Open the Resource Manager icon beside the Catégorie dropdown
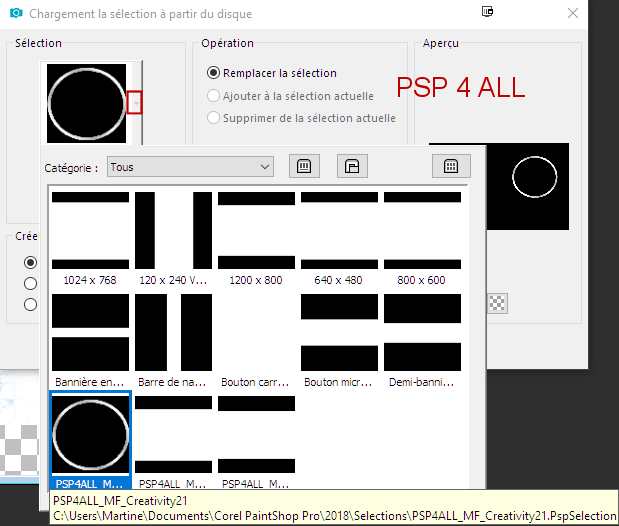The image size is (619, 526). [x=303, y=167]
